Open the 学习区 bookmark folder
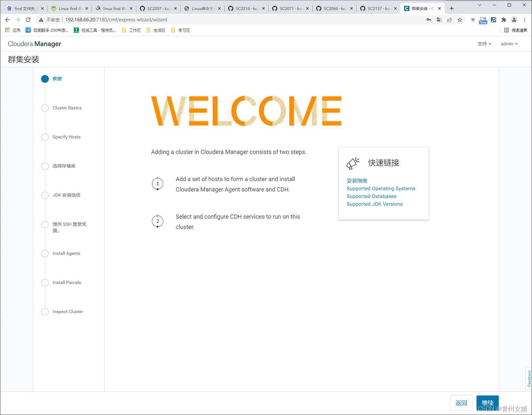This screenshot has height=415, width=532. click(x=181, y=30)
